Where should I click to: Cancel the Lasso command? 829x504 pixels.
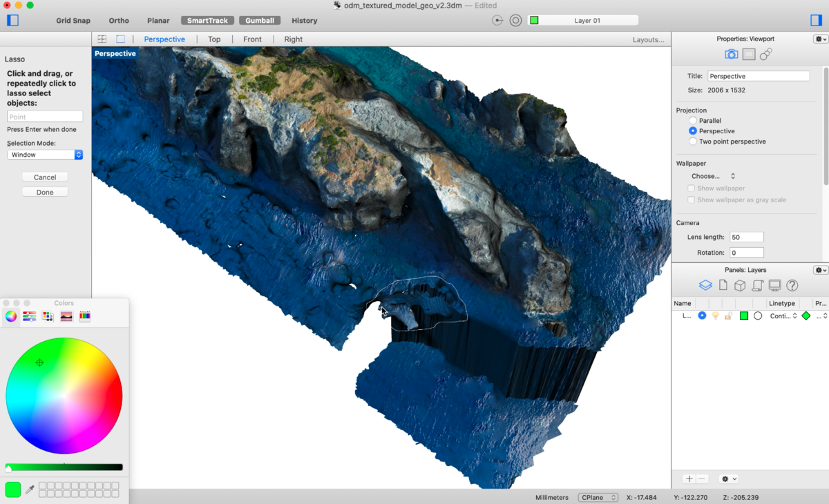(x=45, y=177)
